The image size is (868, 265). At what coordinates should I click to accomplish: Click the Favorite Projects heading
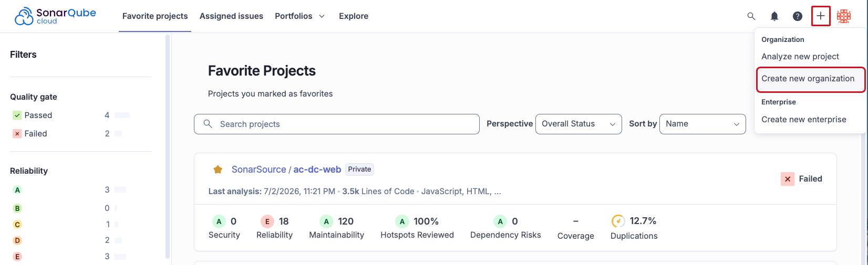point(262,71)
